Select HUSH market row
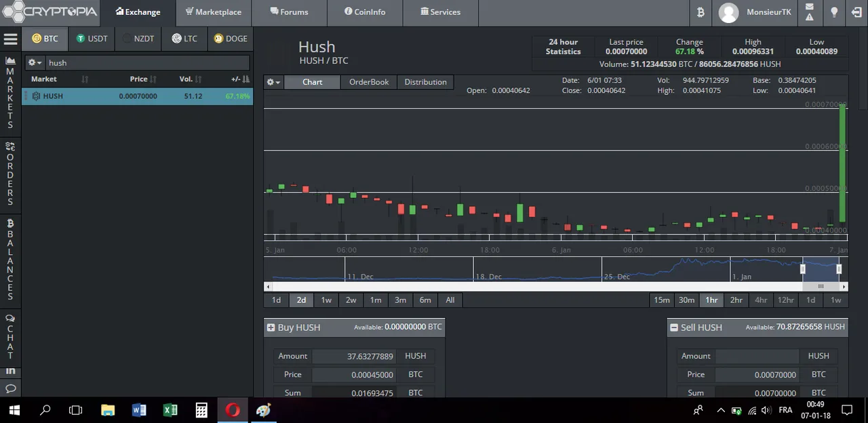The height and width of the screenshot is (423, 868). coord(137,96)
